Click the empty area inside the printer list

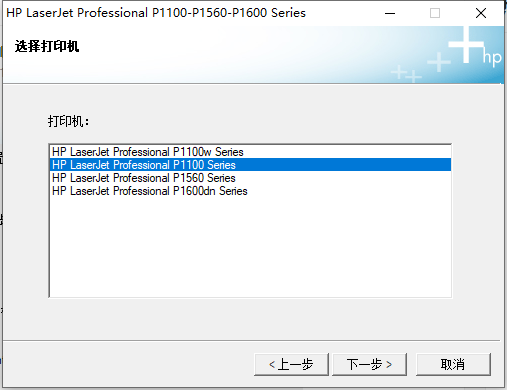click(x=250, y=247)
